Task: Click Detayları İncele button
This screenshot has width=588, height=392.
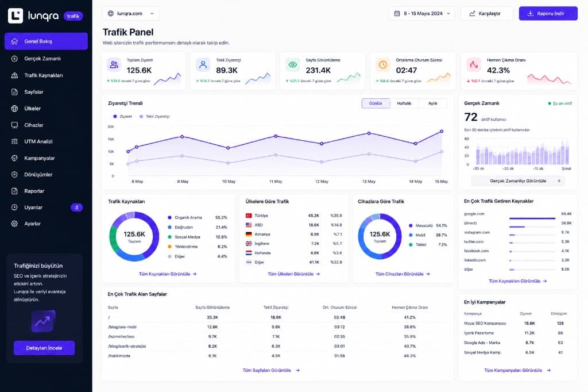Action: click(x=44, y=348)
